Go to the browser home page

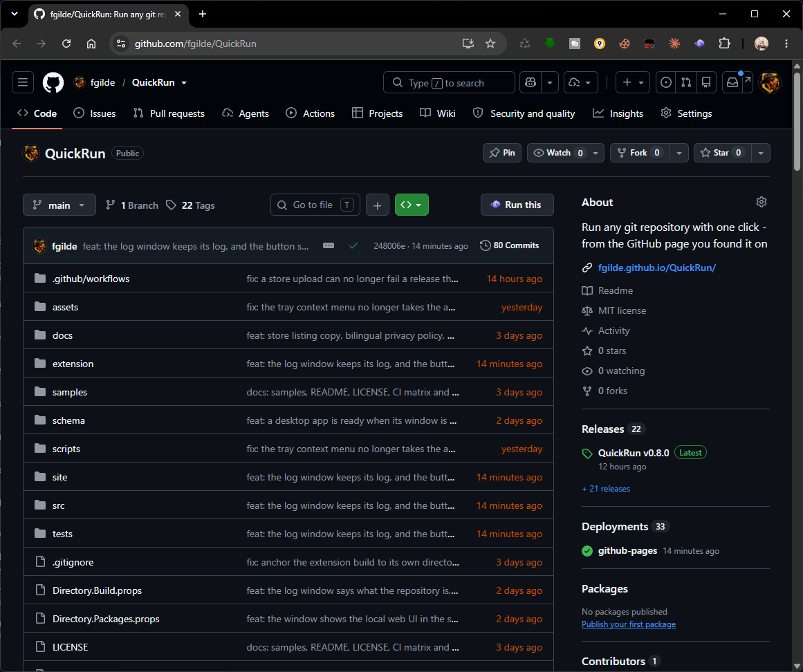(91, 44)
